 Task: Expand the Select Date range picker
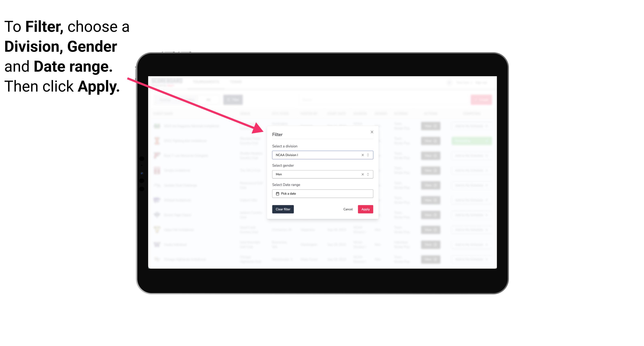pos(322,194)
